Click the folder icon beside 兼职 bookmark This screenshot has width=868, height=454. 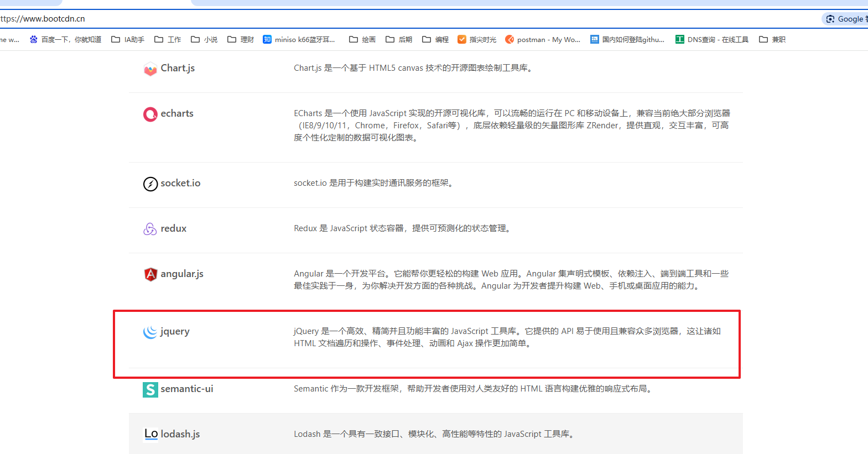(763, 39)
